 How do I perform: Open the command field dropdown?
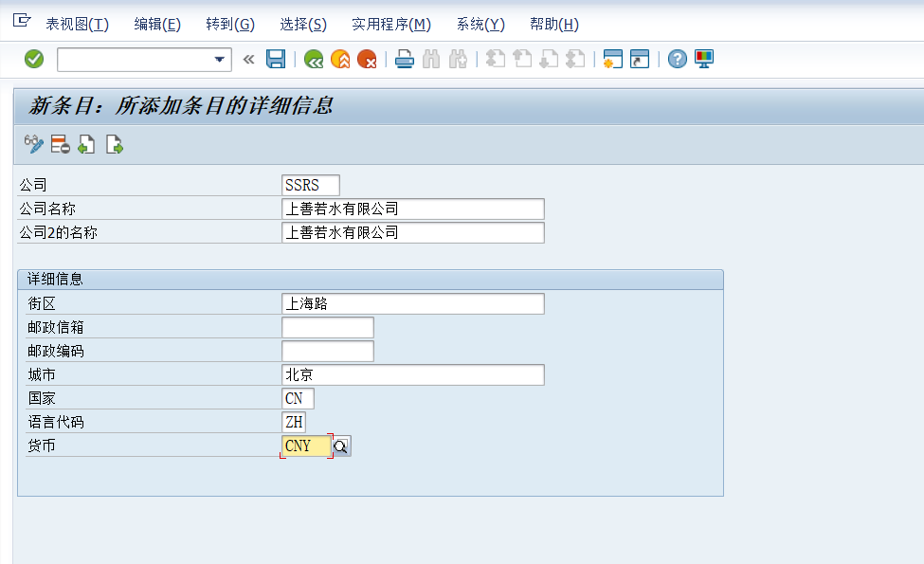(x=219, y=59)
